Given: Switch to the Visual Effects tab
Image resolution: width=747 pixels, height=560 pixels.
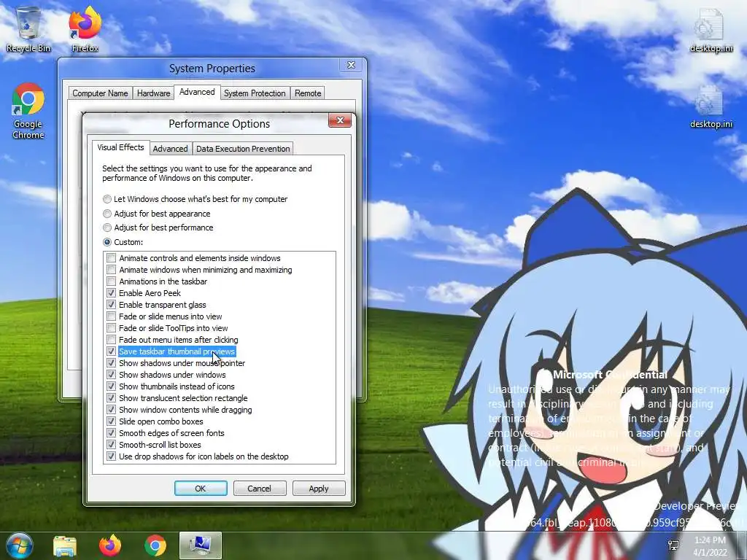Looking at the screenshot, I should 120,147.
